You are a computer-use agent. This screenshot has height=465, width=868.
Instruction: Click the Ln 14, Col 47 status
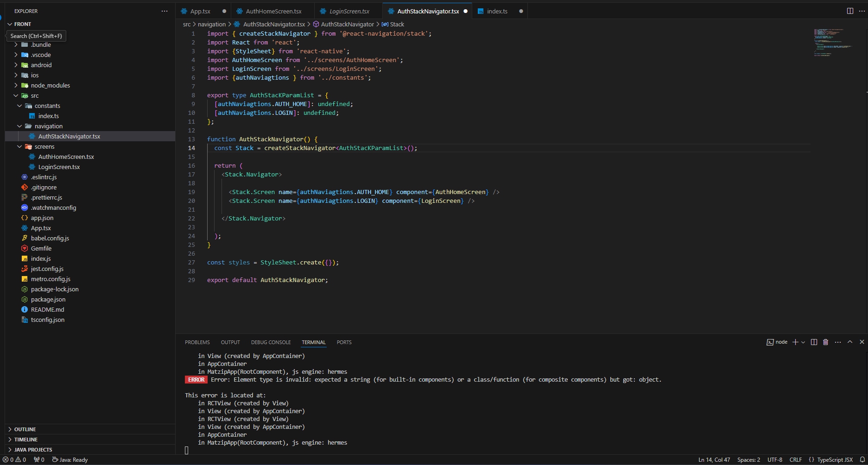(x=714, y=460)
